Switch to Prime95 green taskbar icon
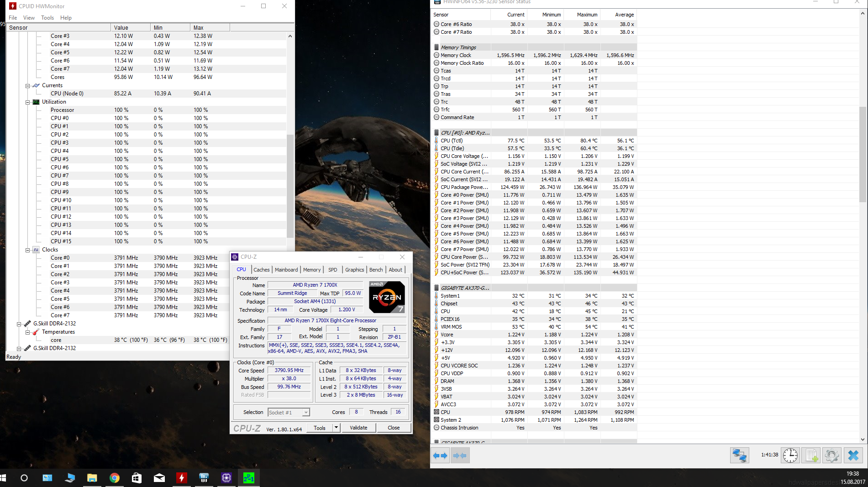Image resolution: width=868 pixels, height=487 pixels. [x=249, y=478]
